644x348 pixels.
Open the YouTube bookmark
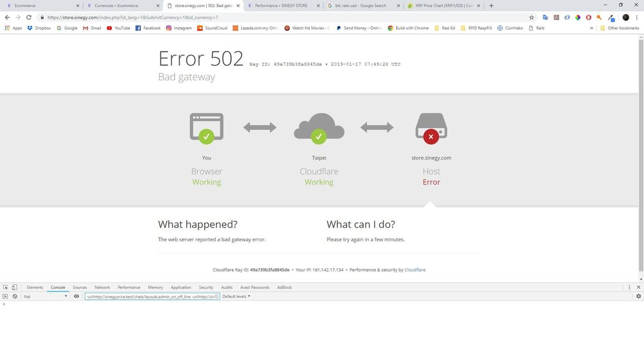pos(118,28)
